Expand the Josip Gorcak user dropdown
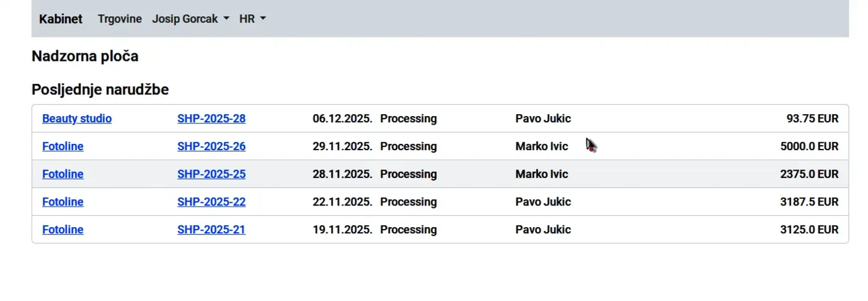Image resolution: width=868 pixels, height=301 pixels. [190, 19]
